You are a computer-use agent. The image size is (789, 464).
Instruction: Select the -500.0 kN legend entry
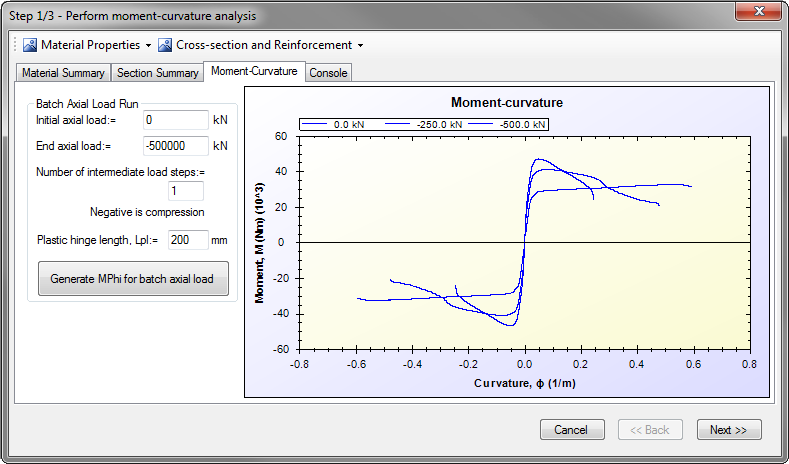[x=507, y=124]
